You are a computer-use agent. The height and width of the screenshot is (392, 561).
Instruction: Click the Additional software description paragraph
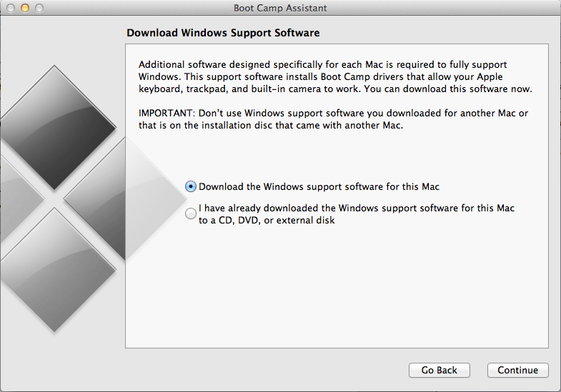click(335, 76)
